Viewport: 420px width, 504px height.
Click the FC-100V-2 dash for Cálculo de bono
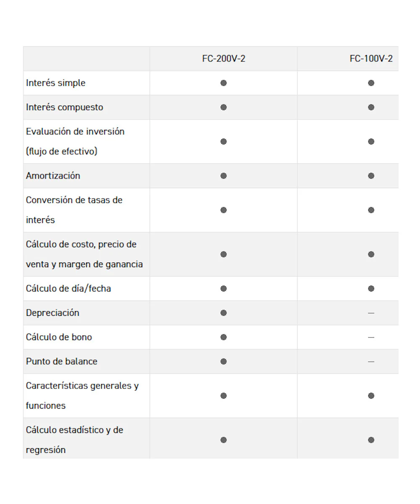click(x=371, y=337)
